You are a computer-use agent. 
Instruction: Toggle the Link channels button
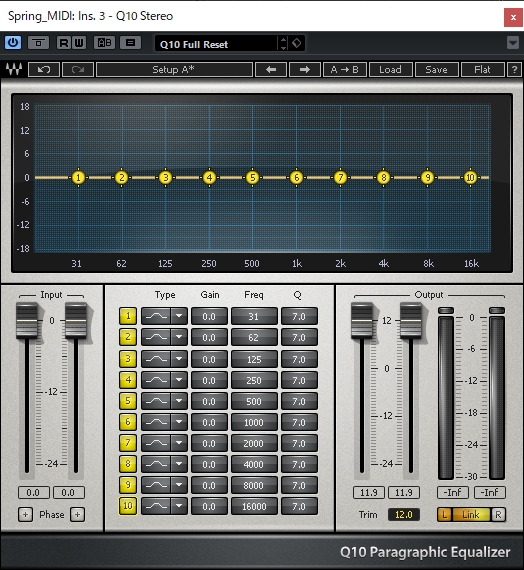(x=471, y=514)
